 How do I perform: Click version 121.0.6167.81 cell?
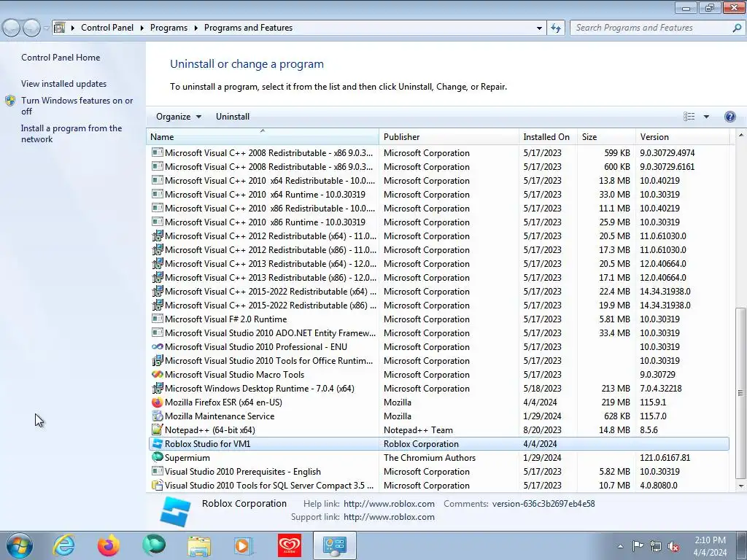click(665, 458)
